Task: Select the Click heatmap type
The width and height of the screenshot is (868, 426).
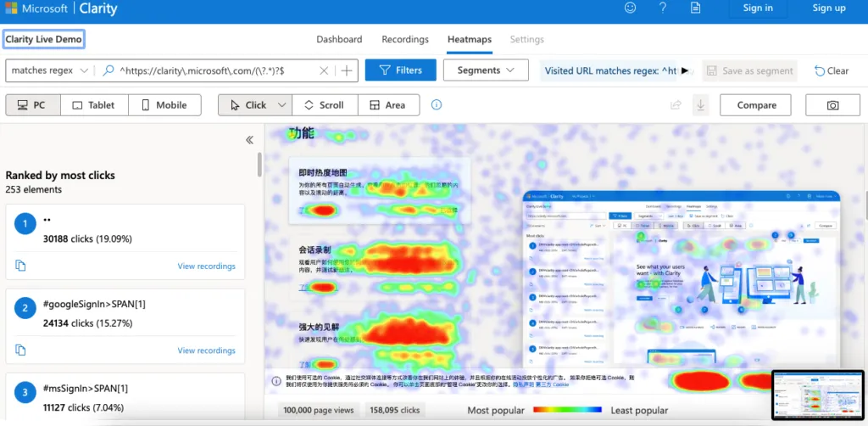Action: (248, 105)
